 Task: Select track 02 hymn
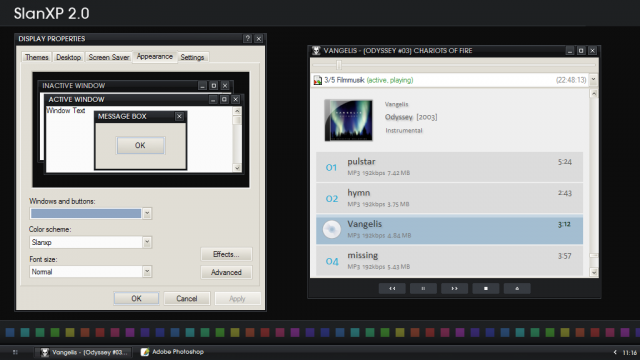click(x=449, y=198)
